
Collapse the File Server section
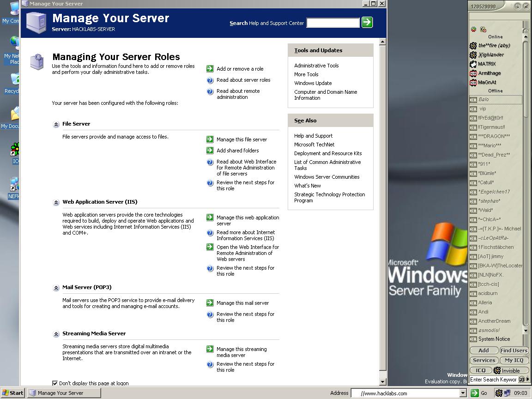coord(56,124)
